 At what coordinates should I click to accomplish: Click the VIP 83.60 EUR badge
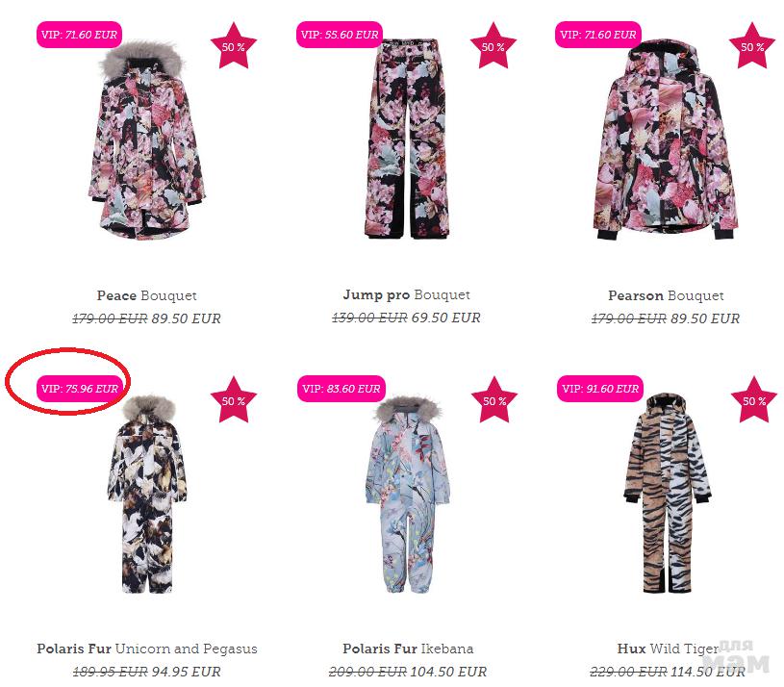[x=341, y=389]
